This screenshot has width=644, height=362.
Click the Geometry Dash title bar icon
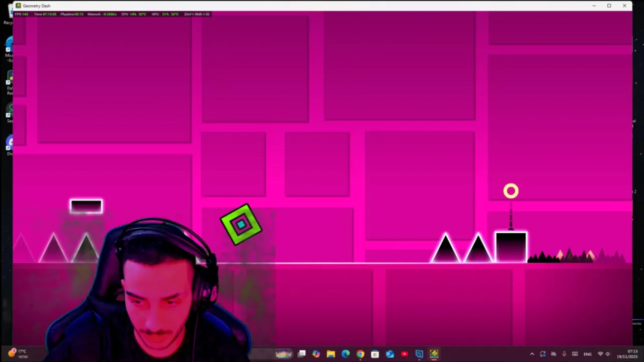pyautogui.click(x=19, y=6)
